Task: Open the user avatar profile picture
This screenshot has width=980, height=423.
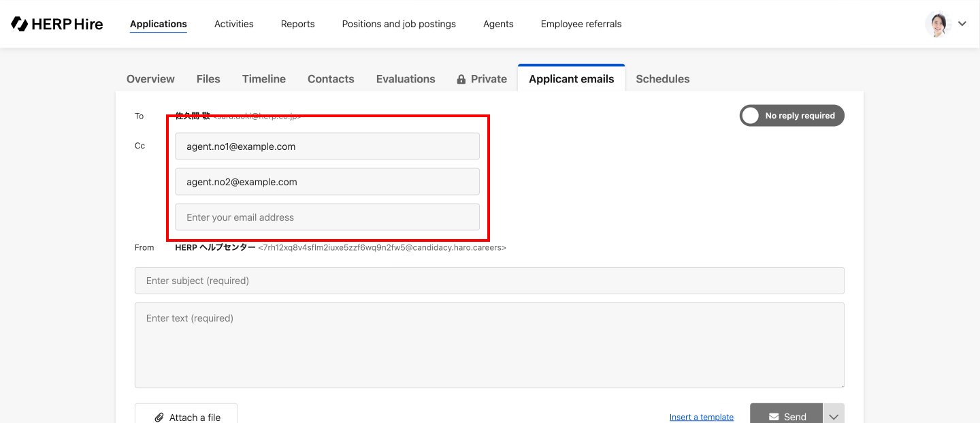Action: click(x=938, y=24)
